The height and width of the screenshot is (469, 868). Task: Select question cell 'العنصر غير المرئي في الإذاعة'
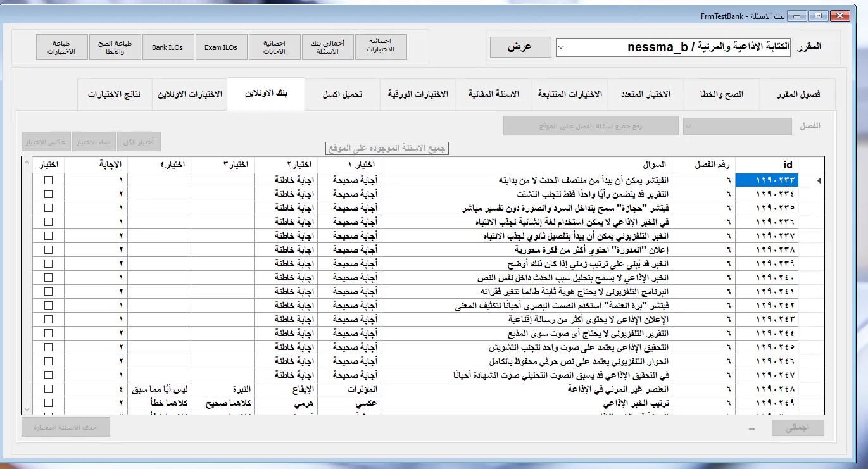(x=526, y=389)
